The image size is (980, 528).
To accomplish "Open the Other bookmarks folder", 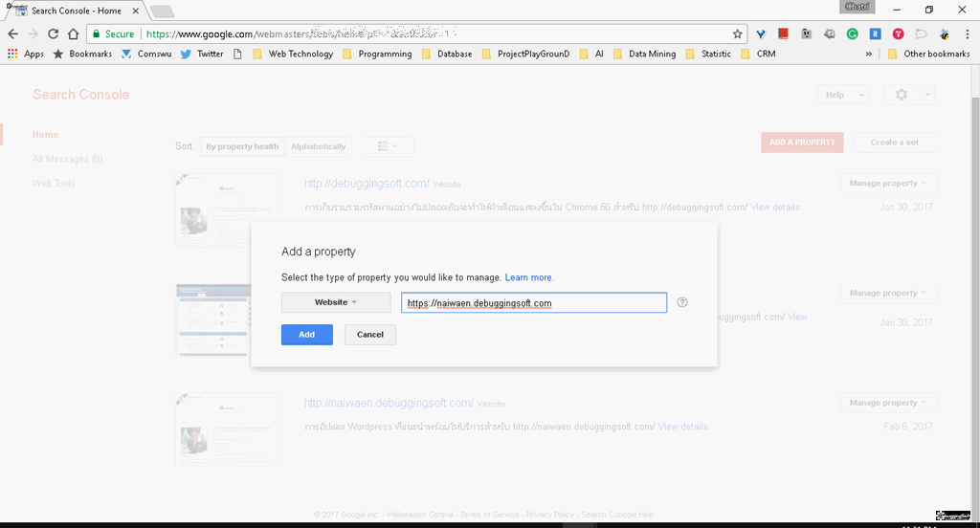I will (x=928, y=54).
